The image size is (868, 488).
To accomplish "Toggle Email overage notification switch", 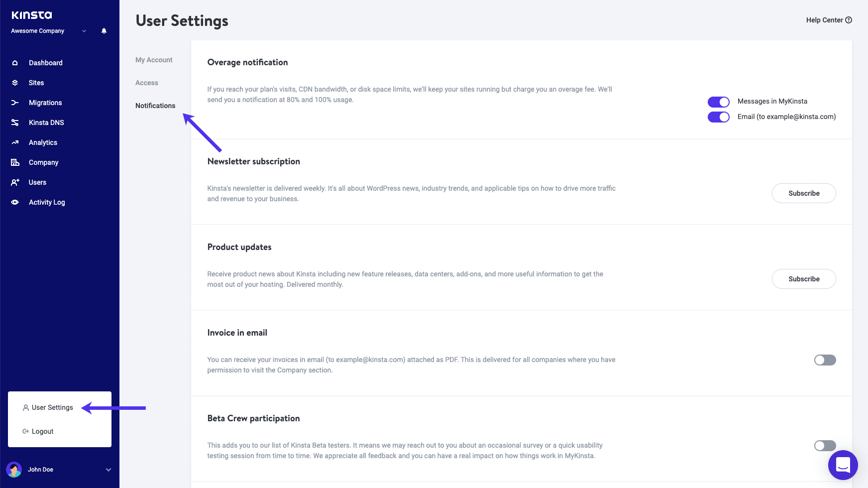I will (x=719, y=117).
